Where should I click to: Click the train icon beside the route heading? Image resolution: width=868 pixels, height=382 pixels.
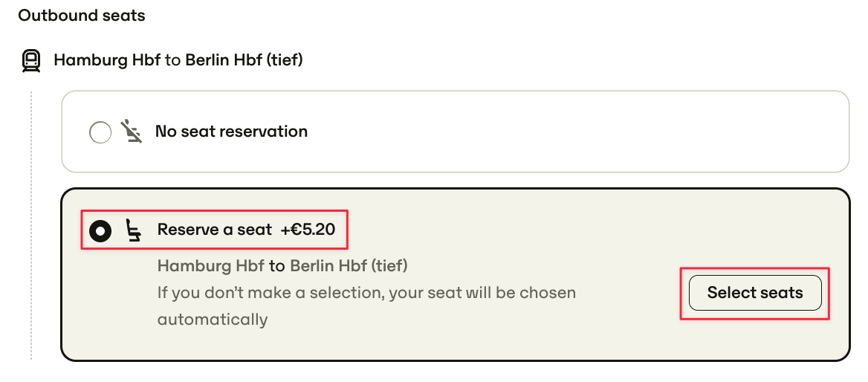pos(31,60)
